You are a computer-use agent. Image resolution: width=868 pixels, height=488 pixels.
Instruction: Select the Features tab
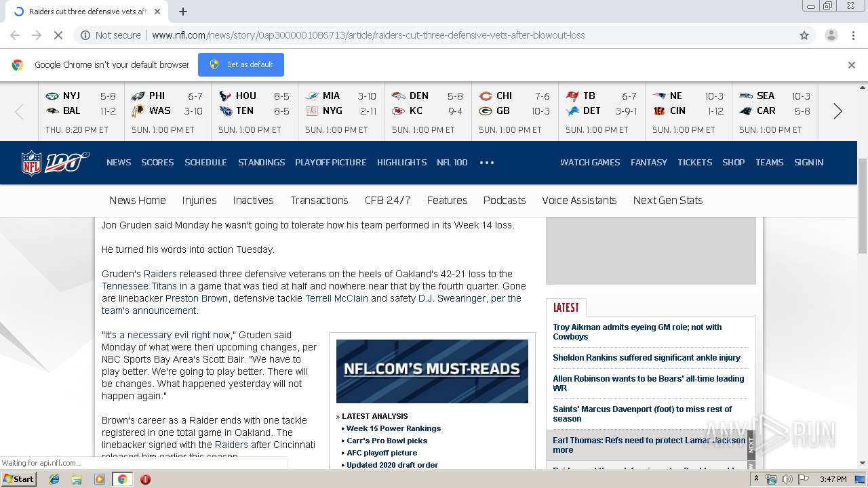pyautogui.click(x=447, y=201)
